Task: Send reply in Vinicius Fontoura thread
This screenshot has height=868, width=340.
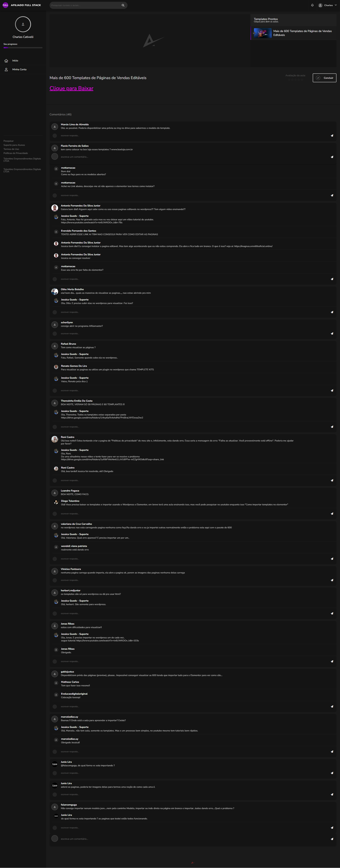Action: (x=332, y=580)
